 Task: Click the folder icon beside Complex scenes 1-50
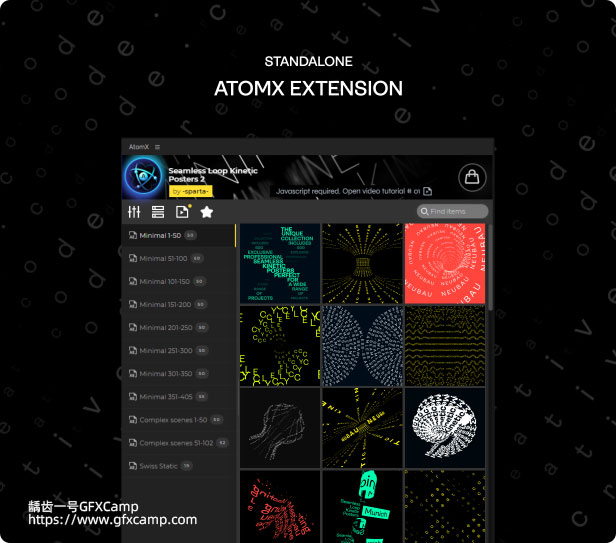[x=133, y=420]
